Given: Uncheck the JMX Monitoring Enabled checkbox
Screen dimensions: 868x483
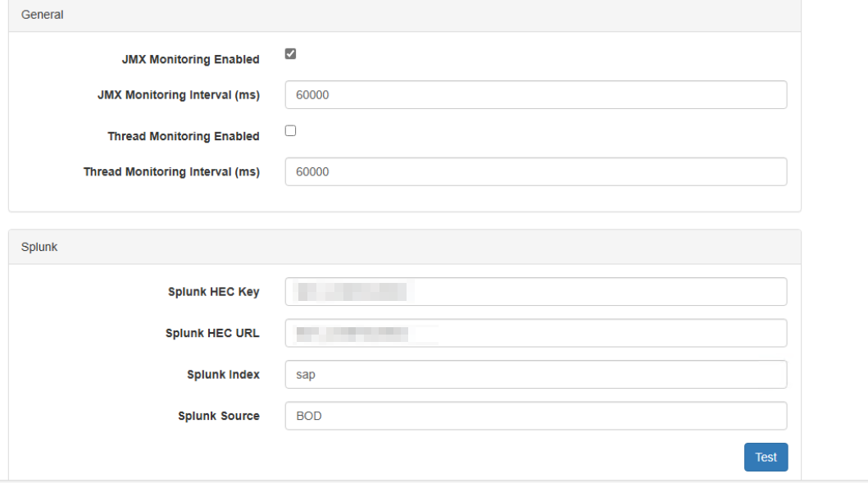Looking at the screenshot, I should click(290, 54).
